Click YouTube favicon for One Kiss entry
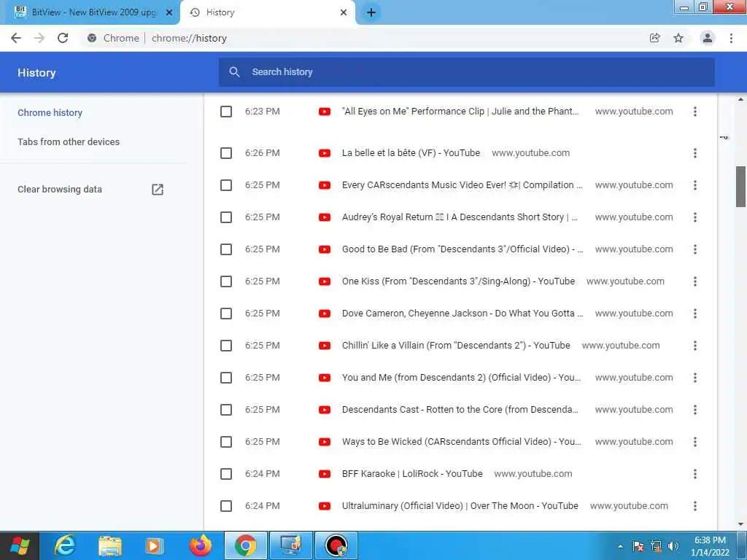This screenshot has width=747, height=560. click(325, 281)
